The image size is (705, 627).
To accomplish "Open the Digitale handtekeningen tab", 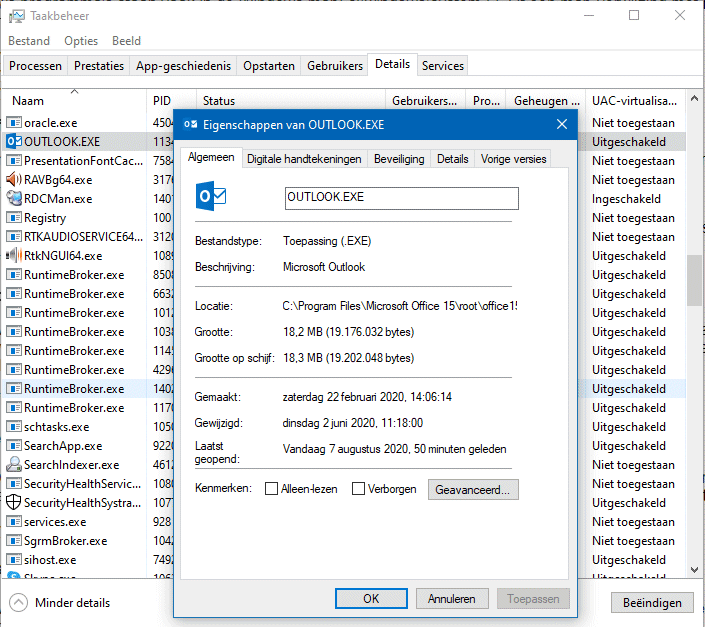I will [x=304, y=159].
